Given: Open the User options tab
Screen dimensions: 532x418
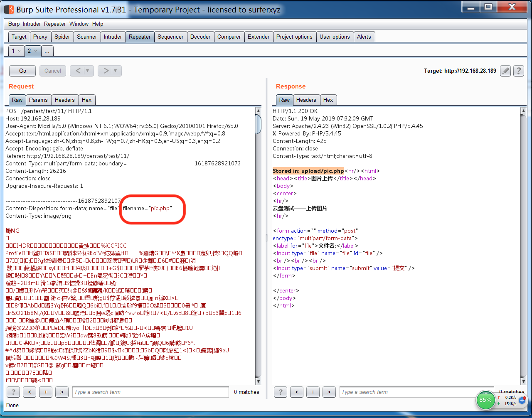Looking at the screenshot, I should coord(335,37).
